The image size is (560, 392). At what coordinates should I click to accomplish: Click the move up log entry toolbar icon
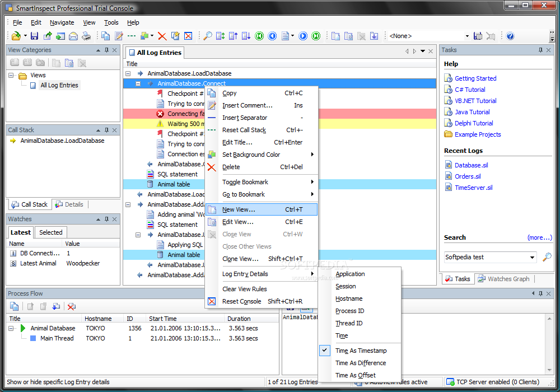234,36
